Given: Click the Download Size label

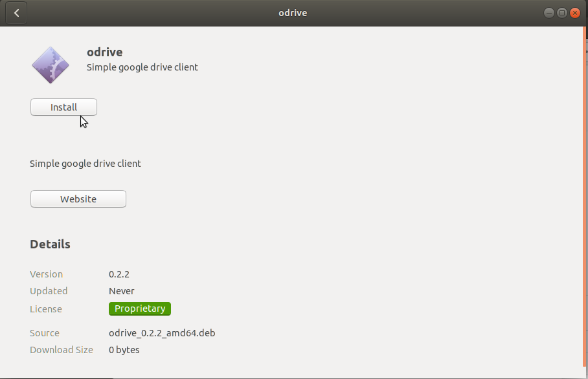Looking at the screenshot, I should pyautogui.click(x=62, y=350).
